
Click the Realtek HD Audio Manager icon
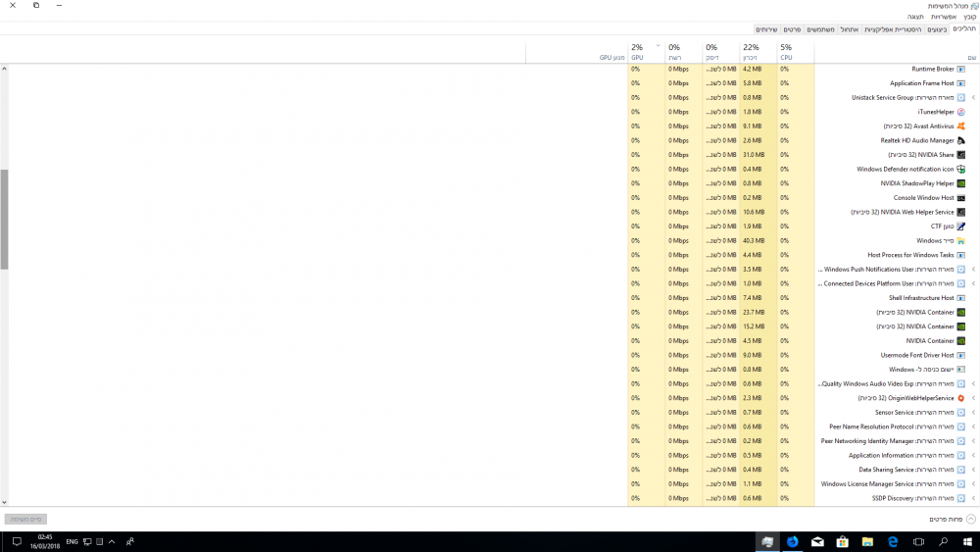pos(961,140)
